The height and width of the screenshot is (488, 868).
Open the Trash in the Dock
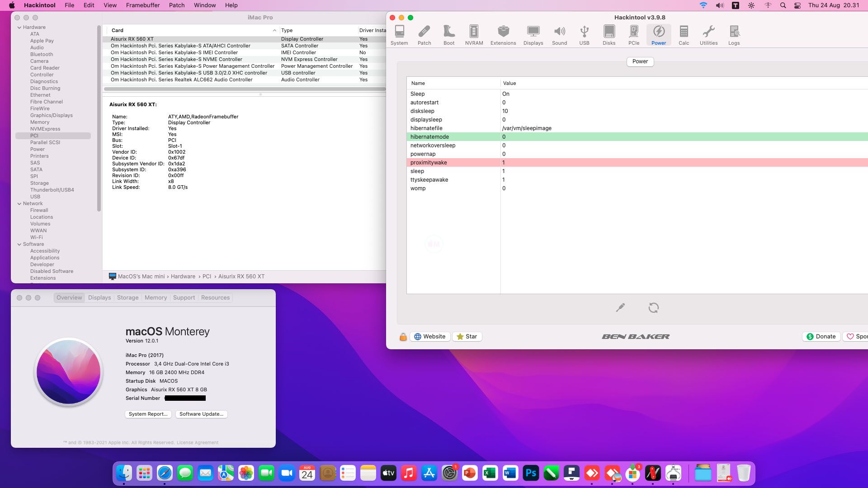[744, 473]
